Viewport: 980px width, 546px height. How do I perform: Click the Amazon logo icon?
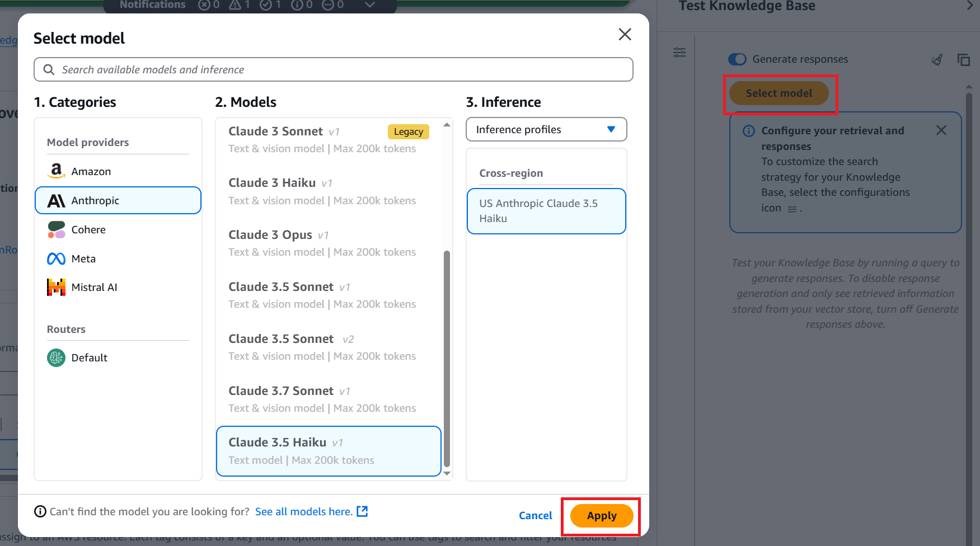coord(56,171)
